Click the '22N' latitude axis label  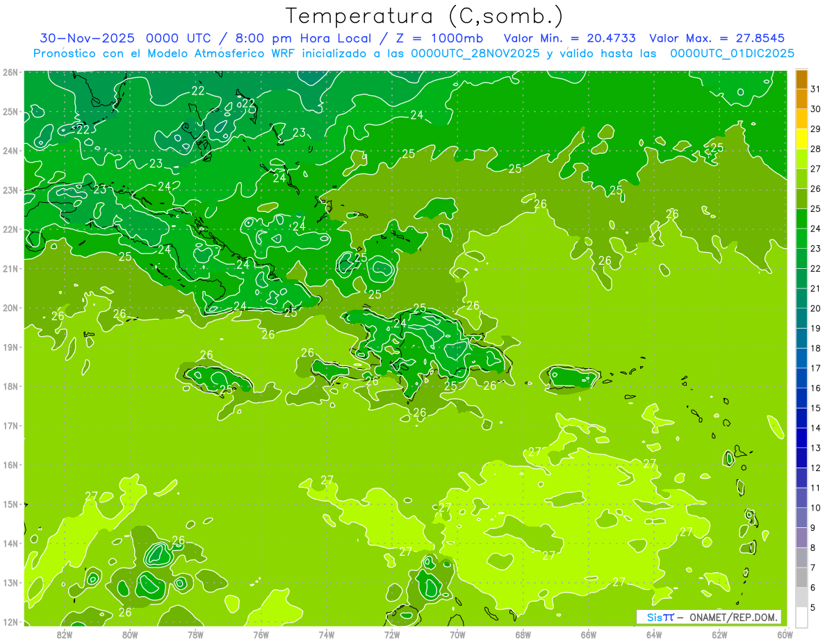pyautogui.click(x=10, y=229)
